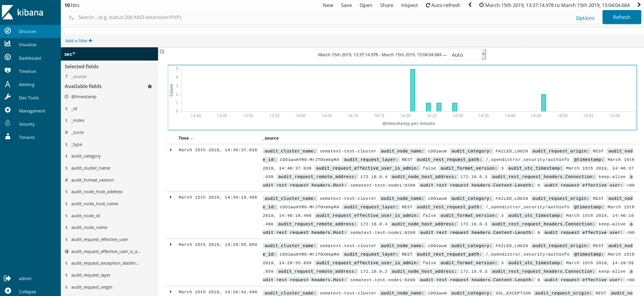Open Timelion via its mask icon
The image size is (644, 296).
point(8,70)
